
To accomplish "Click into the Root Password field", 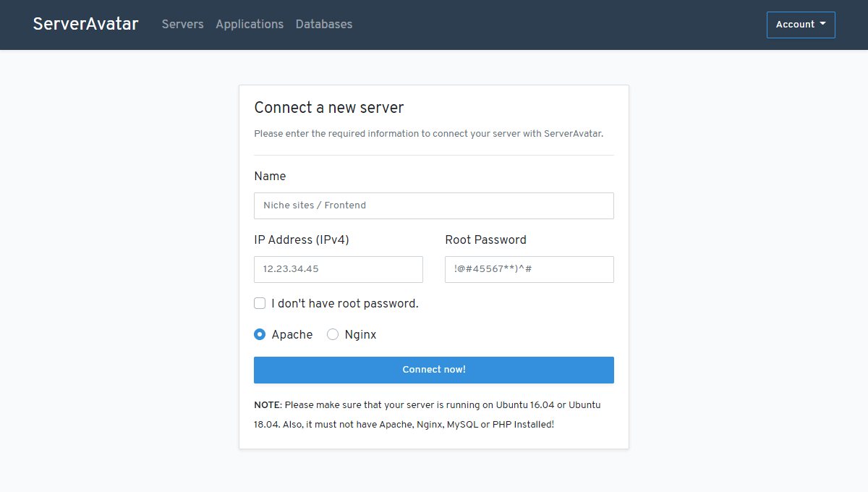I will [x=529, y=269].
